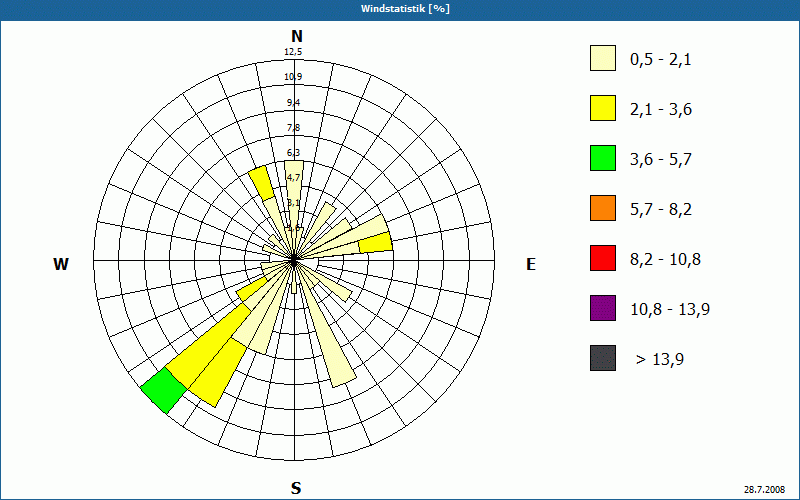Click the 9,4 radial axis value

point(293,103)
